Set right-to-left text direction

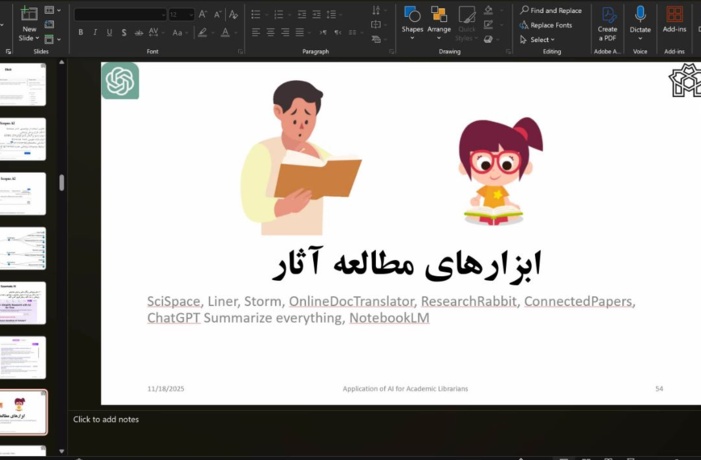coord(338,32)
